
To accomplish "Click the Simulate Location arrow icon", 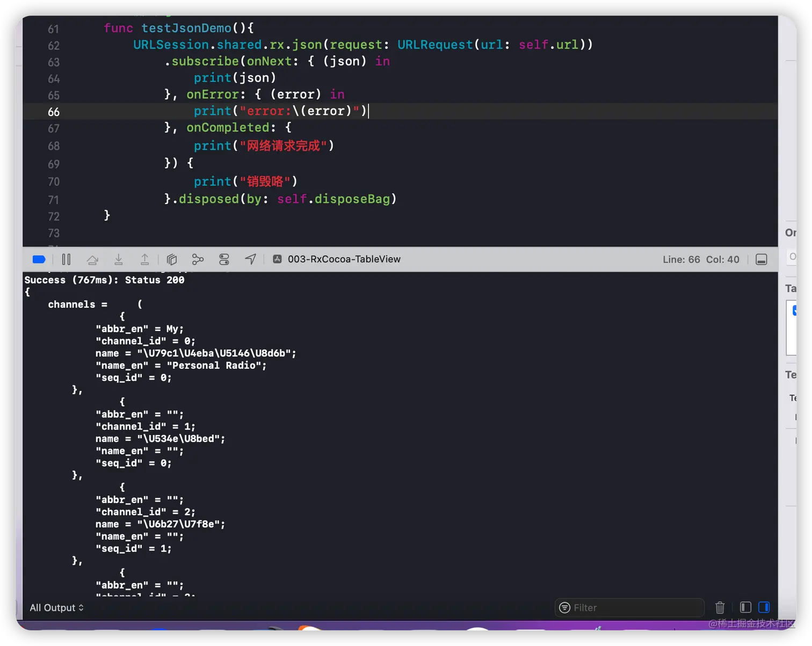I will pos(250,259).
